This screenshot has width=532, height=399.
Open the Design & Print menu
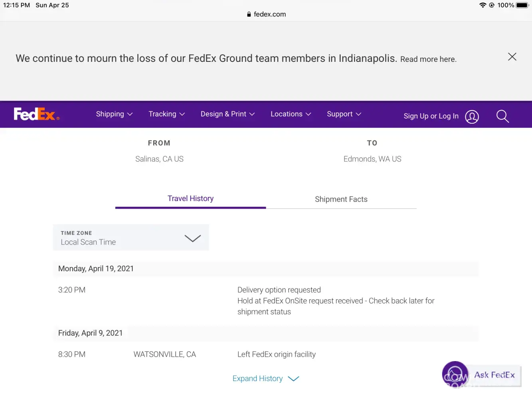[x=227, y=114]
